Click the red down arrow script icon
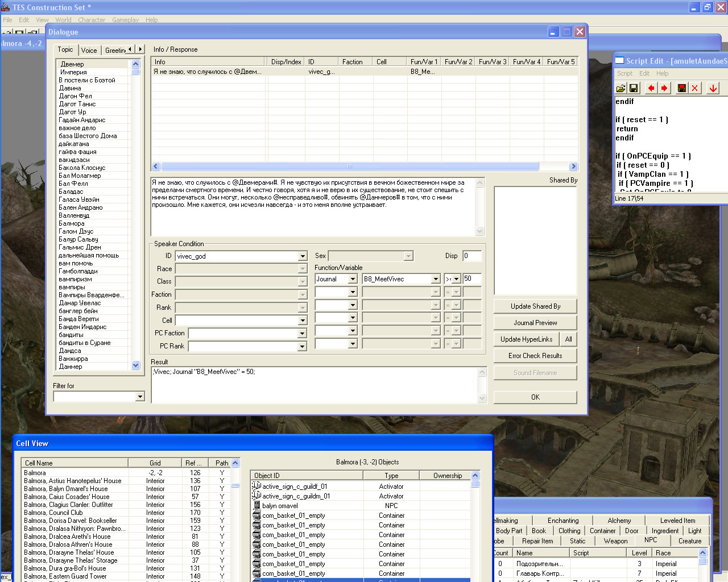Image resolution: width=728 pixels, height=582 pixels. 713,88
